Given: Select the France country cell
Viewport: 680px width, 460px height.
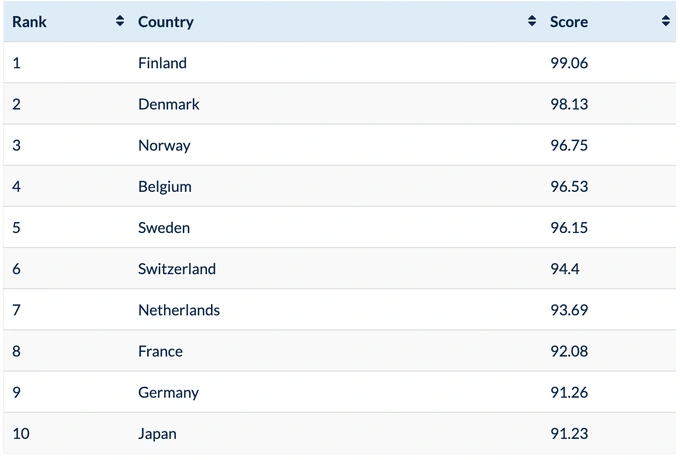Looking at the screenshot, I should [160, 351].
